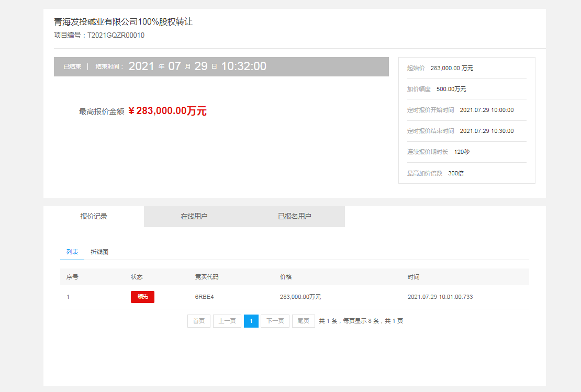Click the 下一页 next page button
Viewport: 581px width, 392px height.
tap(275, 321)
